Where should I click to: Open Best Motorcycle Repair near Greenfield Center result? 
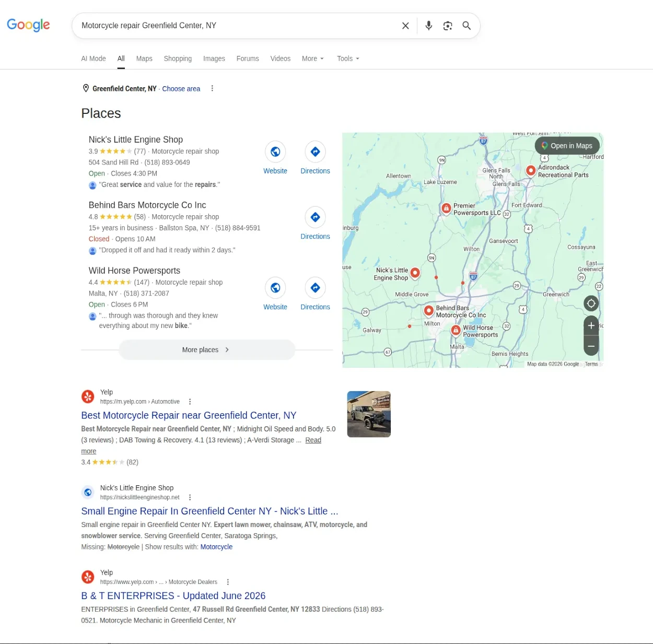pyautogui.click(x=189, y=415)
